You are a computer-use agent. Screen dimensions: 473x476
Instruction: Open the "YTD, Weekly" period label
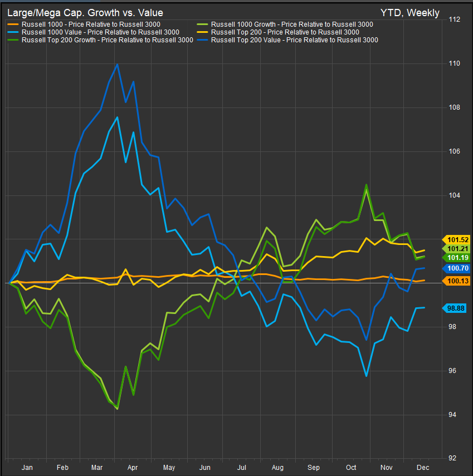(409, 12)
